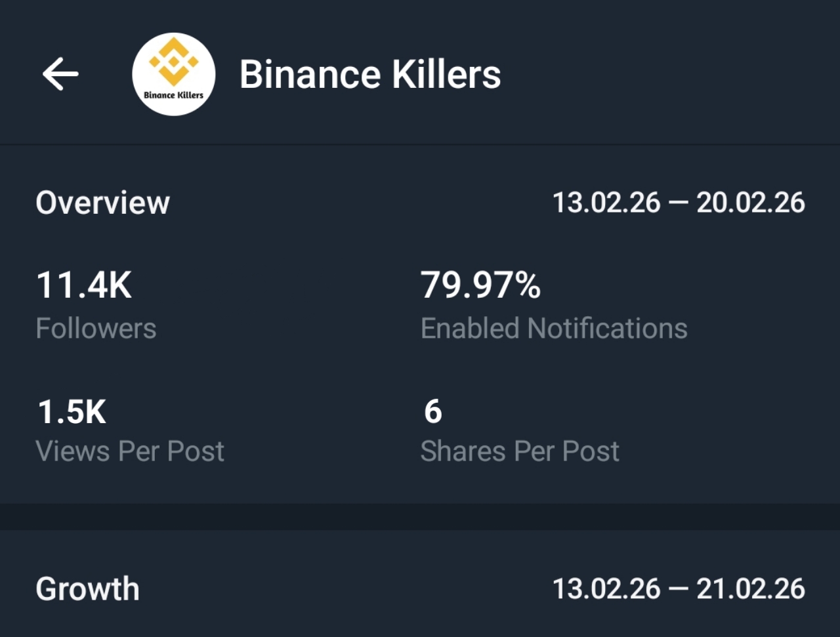The image size is (840, 637).
Task: Click the back arrow to exit statistics
Action: point(60,73)
